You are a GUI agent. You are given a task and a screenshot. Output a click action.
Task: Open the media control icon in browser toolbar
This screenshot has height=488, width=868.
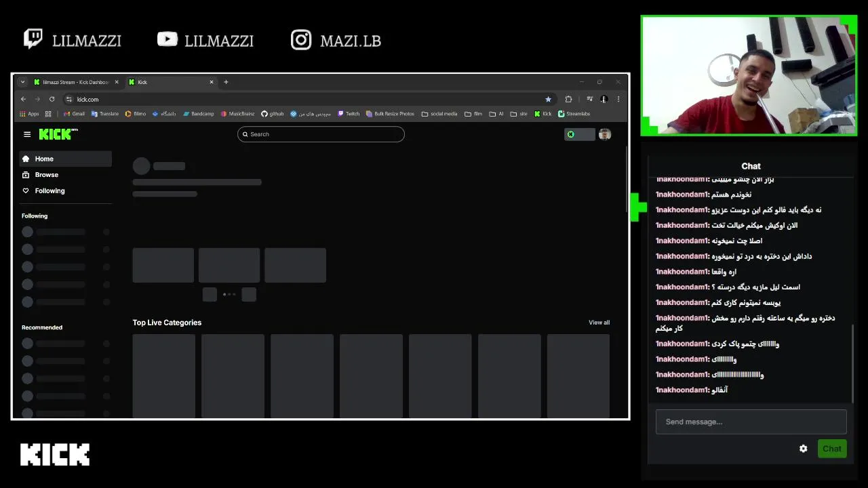[589, 99]
